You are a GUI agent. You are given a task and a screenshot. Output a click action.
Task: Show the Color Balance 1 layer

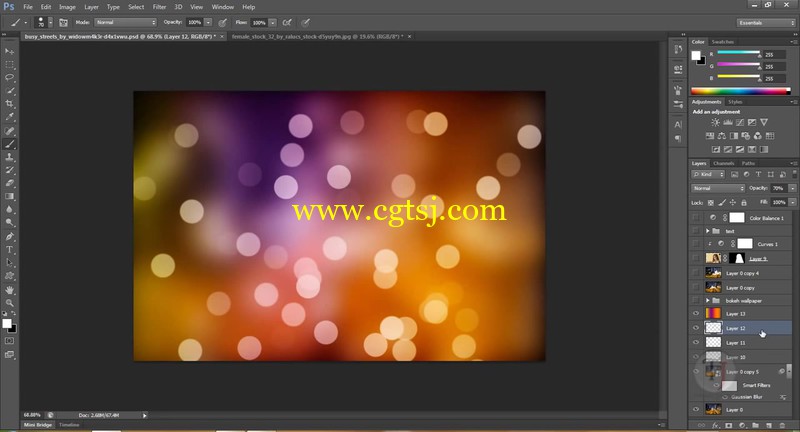point(696,217)
